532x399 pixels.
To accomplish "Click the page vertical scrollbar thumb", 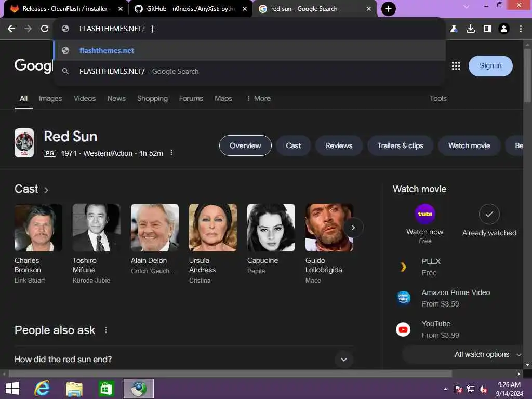I will tap(527, 75).
